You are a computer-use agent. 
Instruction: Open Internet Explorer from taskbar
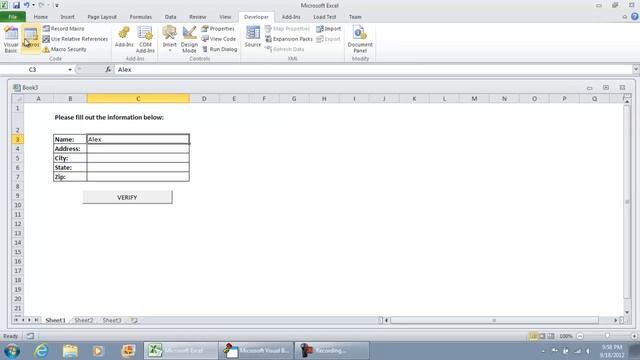[x=41, y=351]
